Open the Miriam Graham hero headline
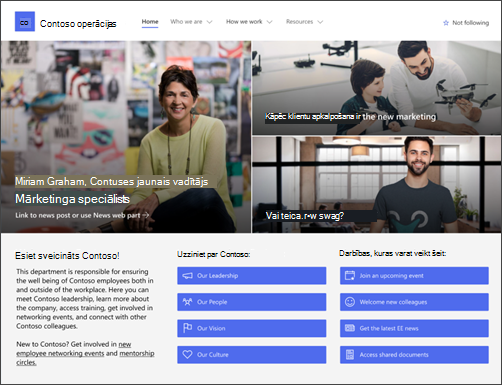 point(112,181)
